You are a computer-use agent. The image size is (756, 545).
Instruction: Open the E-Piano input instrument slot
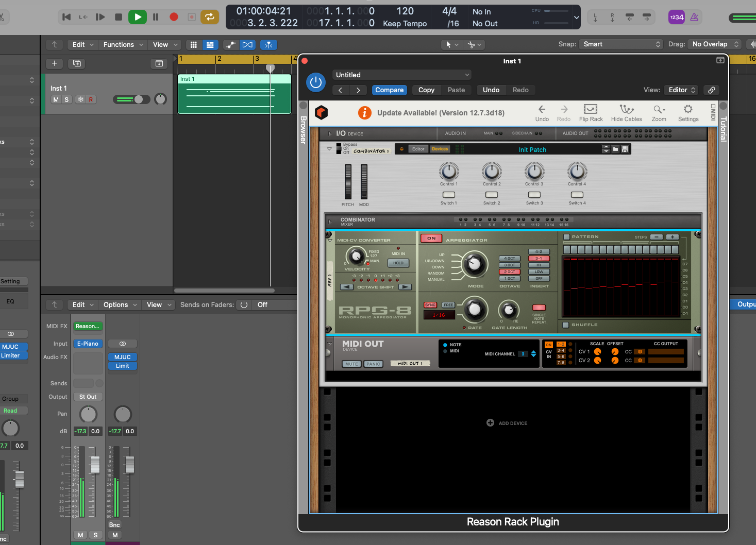(x=88, y=344)
